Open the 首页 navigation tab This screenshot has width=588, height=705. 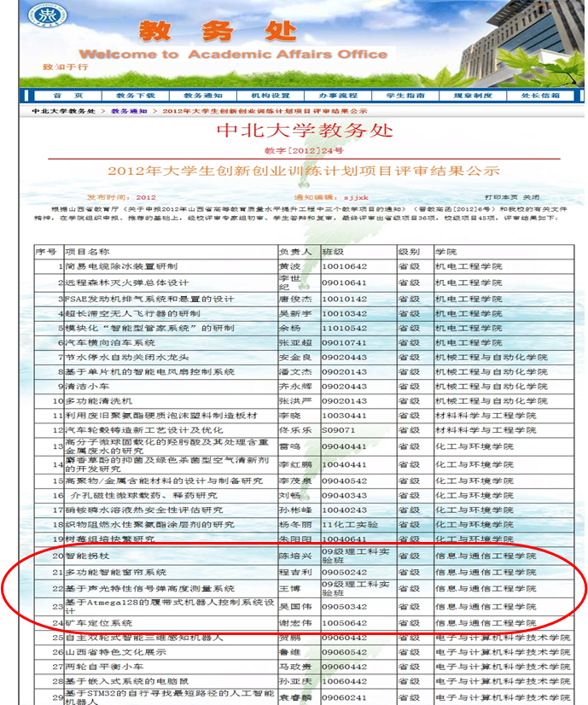[x=68, y=96]
